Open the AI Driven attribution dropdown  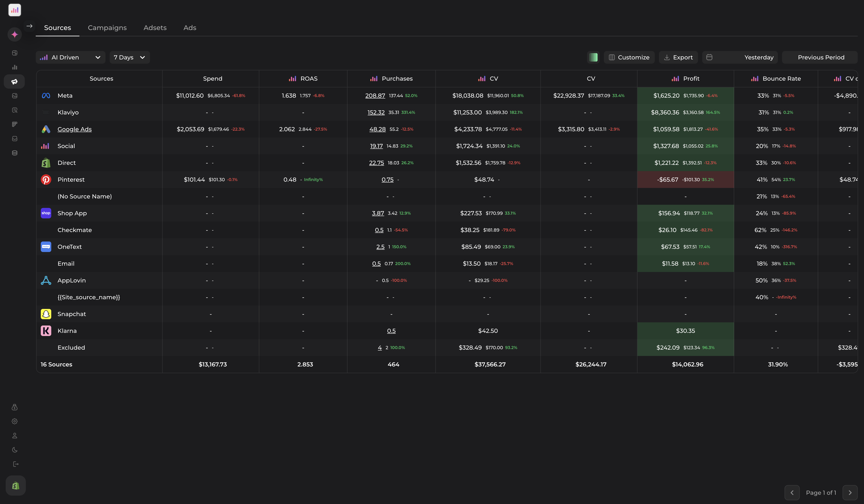[70, 57]
